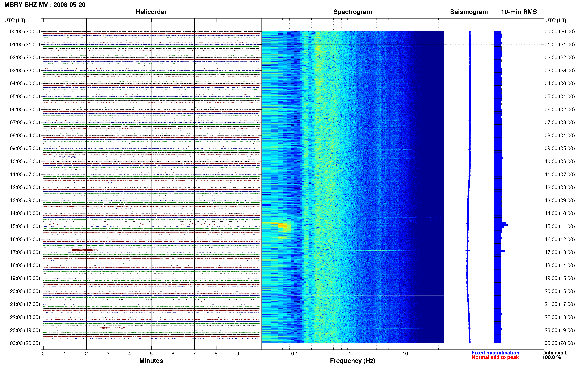Click Helicorder time label '03:00 (23:00)'
588x368 pixels.
25,71
